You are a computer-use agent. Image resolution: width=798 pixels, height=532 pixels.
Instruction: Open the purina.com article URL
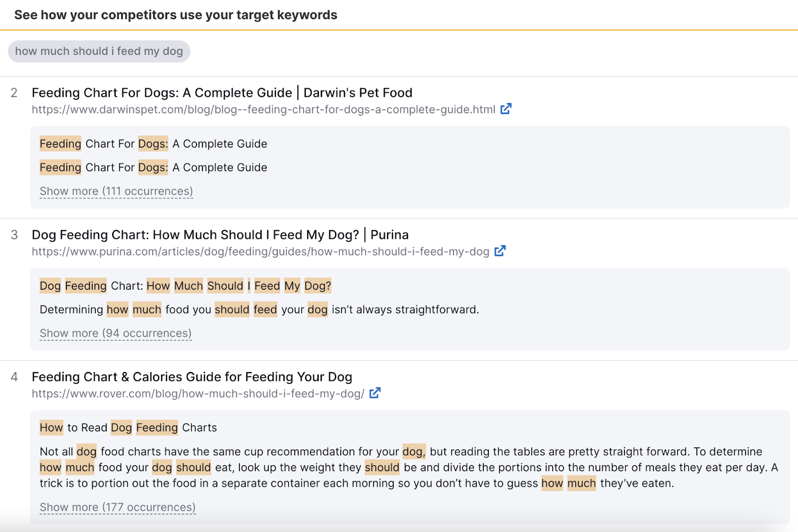(259, 252)
